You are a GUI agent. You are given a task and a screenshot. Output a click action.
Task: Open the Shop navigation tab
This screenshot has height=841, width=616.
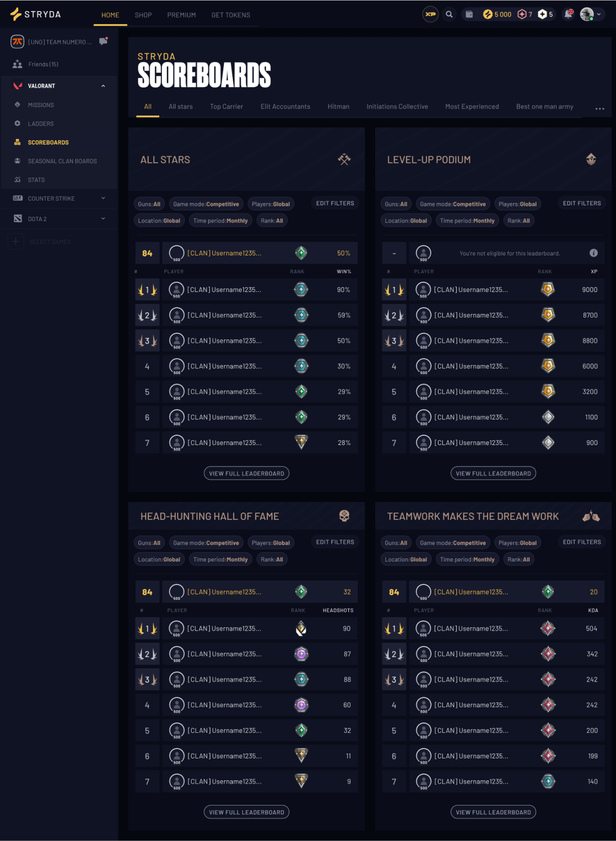[x=143, y=15]
